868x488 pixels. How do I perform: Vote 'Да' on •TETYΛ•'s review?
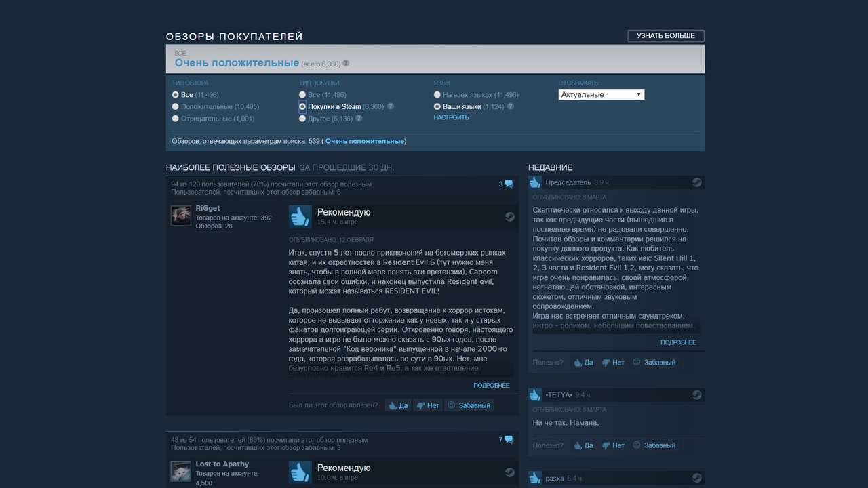[x=583, y=445]
